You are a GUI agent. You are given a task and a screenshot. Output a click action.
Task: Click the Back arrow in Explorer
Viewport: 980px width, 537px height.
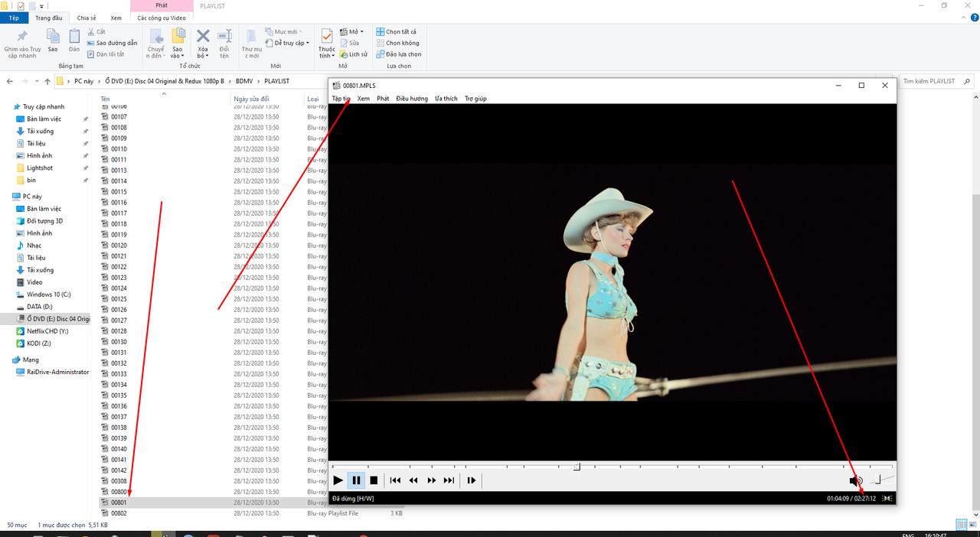click(x=10, y=81)
